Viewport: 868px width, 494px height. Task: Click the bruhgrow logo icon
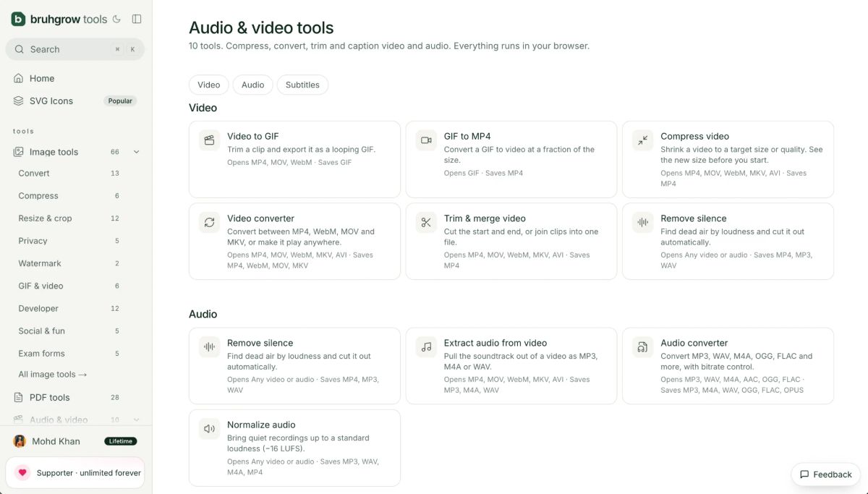click(x=18, y=20)
